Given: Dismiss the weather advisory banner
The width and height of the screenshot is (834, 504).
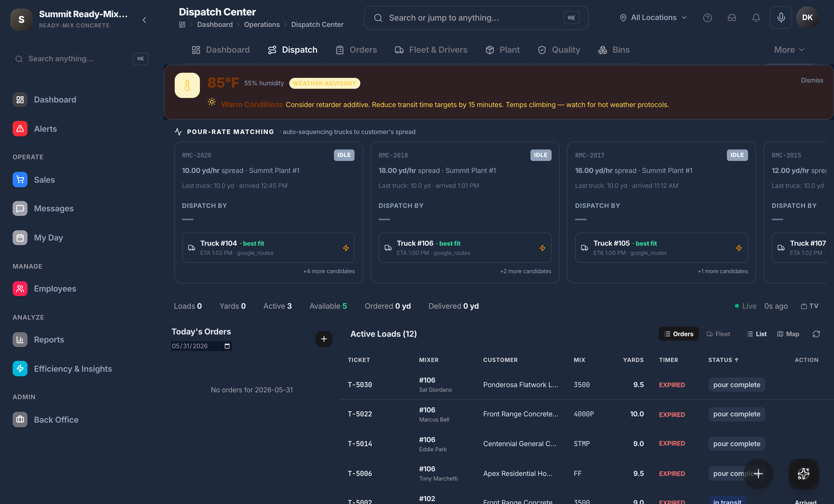Looking at the screenshot, I should 812,80.
